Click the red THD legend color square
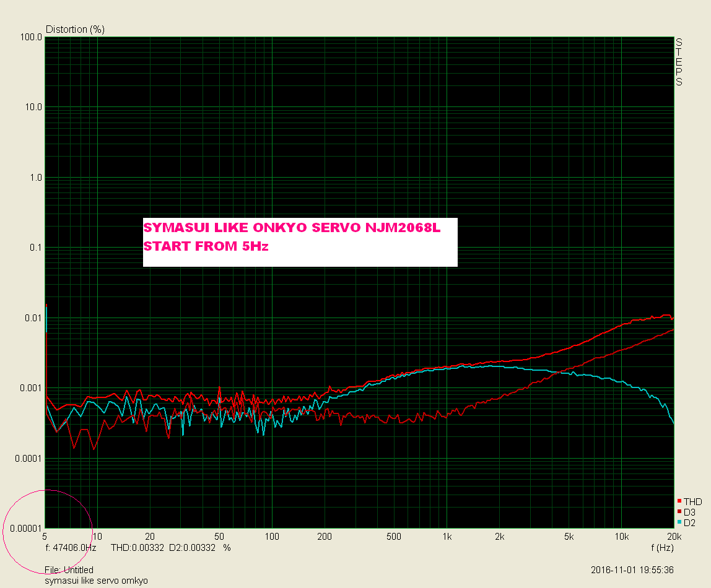This screenshot has height=588, width=711. (679, 501)
